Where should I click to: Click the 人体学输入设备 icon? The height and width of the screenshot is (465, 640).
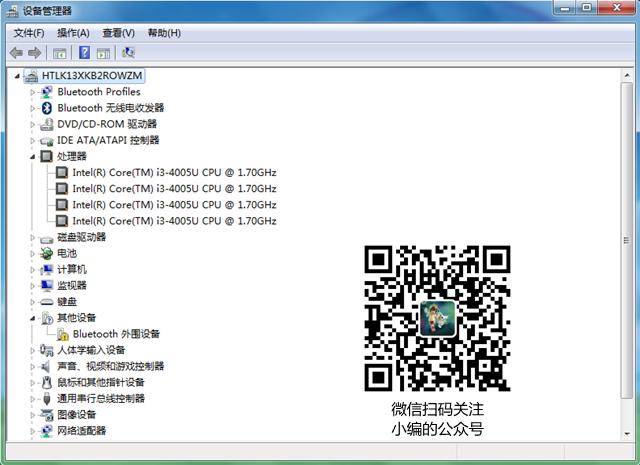pyautogui.click(x=47, y=350)
